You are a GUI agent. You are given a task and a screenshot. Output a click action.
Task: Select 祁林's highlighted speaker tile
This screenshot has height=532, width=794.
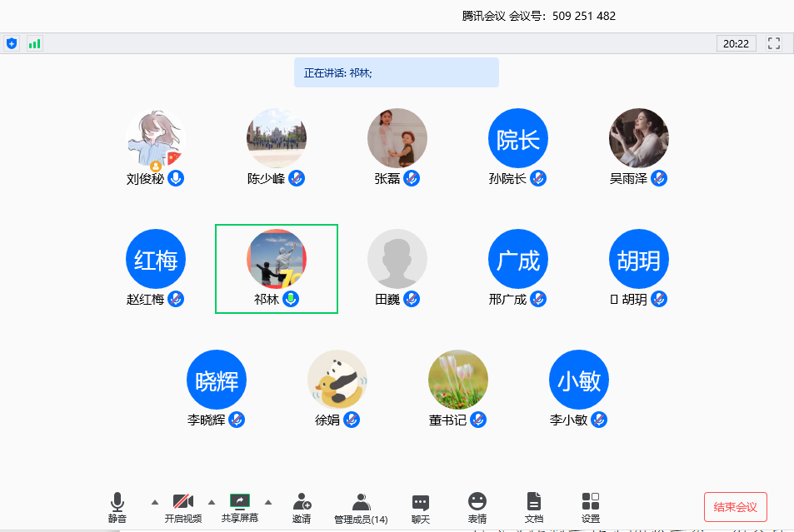pos(277,269)
